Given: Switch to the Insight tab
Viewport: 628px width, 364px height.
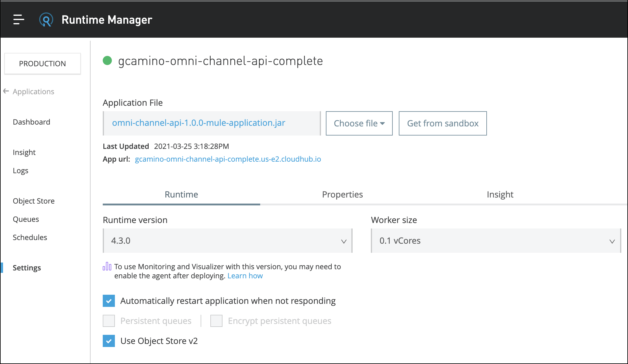Looking at the screenshot, I should (500, 194).
